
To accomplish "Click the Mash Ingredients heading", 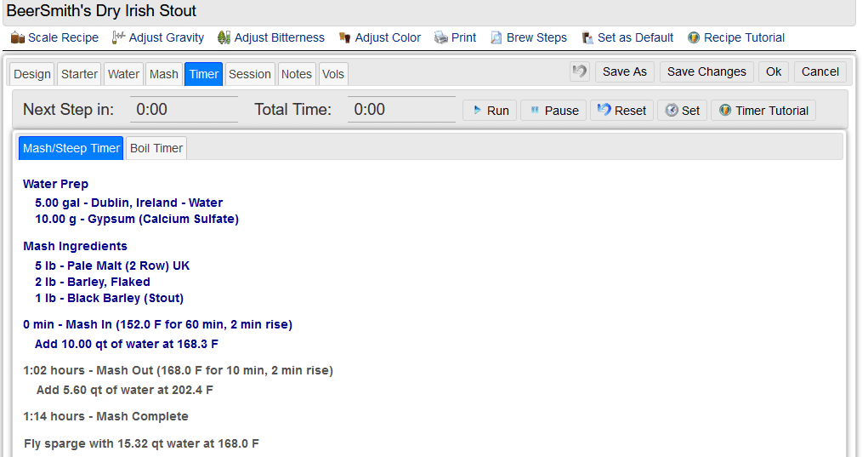I will pos(75,246).
